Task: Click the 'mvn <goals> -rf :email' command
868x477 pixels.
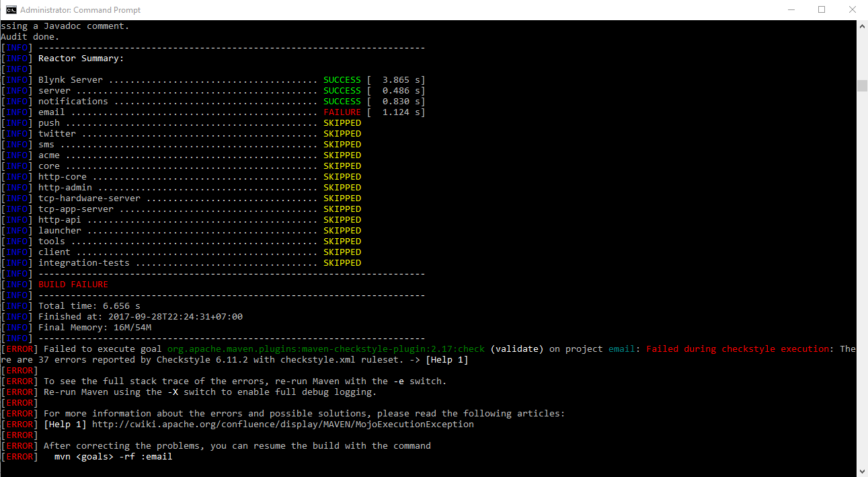Action: click(114, 457)
